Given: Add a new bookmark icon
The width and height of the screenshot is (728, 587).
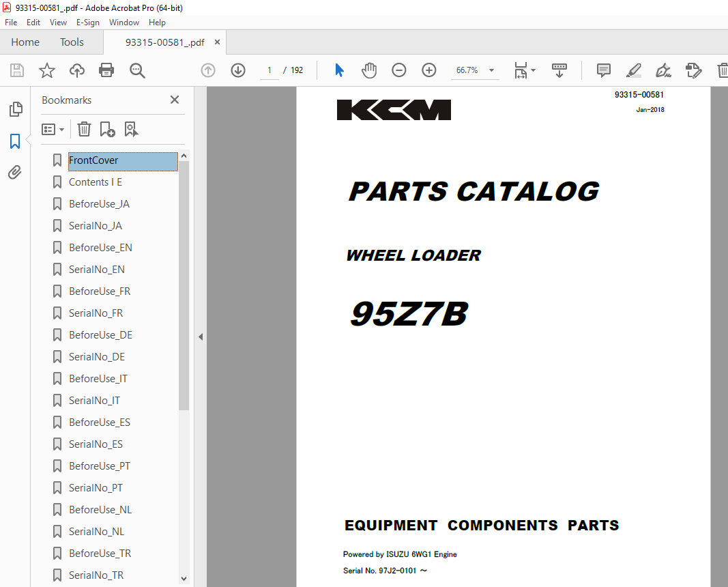Looking at the screenshot, I should coord(107,129).
